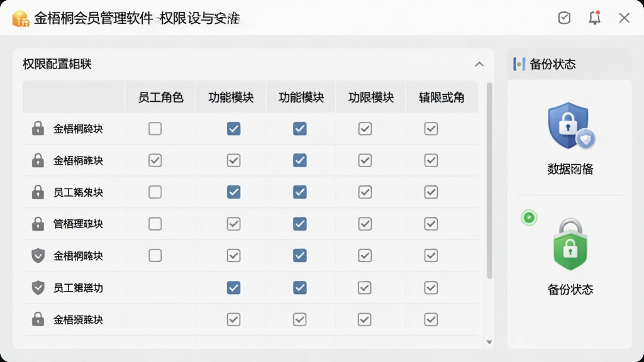Click the orange app logo icon

[x=20, y=18]
